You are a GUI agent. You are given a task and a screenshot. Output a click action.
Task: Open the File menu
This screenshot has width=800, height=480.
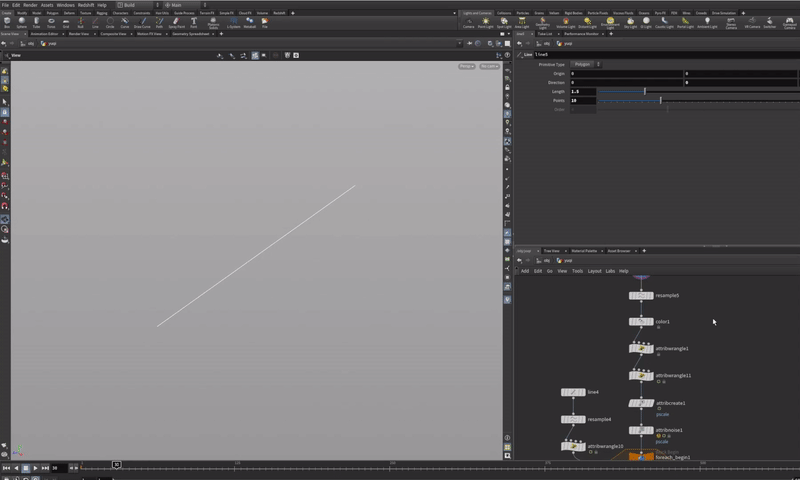click(5, 5)
